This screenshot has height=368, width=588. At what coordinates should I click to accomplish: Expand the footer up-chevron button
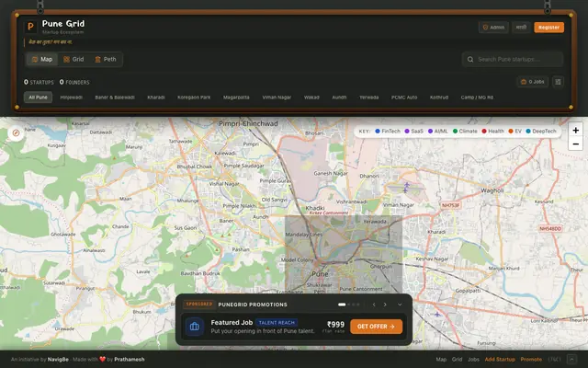click(571, 360)
